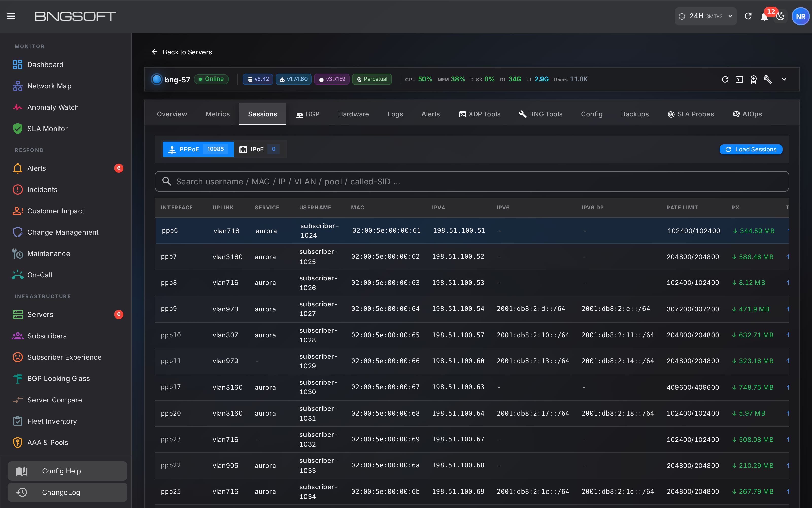The height and width of the screenshot is (508, 812).
Task: Click the v3.7.159 version badge
Action: coord(332,79)
